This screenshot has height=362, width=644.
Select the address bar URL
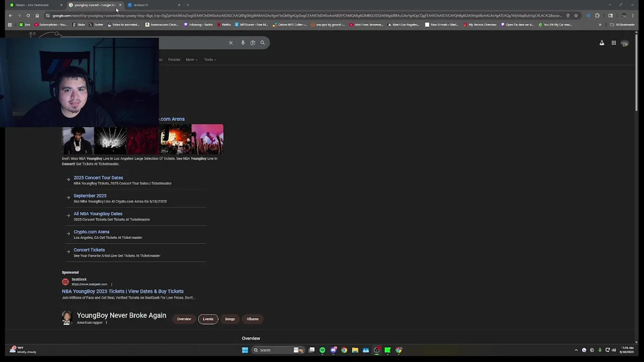tap(307, 16)
